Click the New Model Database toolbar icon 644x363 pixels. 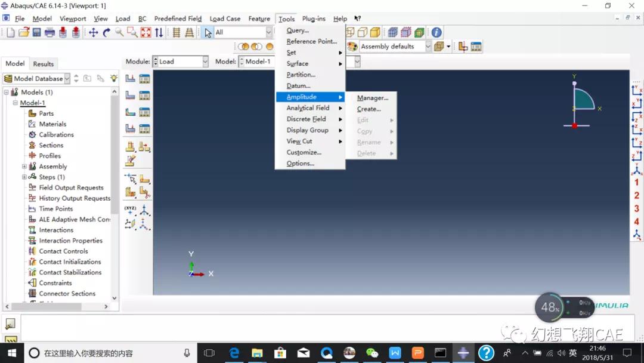point(11,32)
